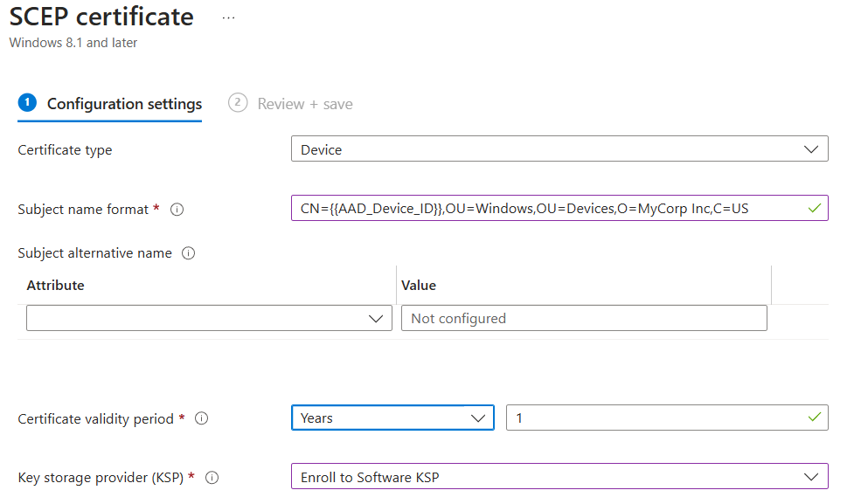854x504 pixels.
Task: Click the Not configured value field
Action: (583, 317)
